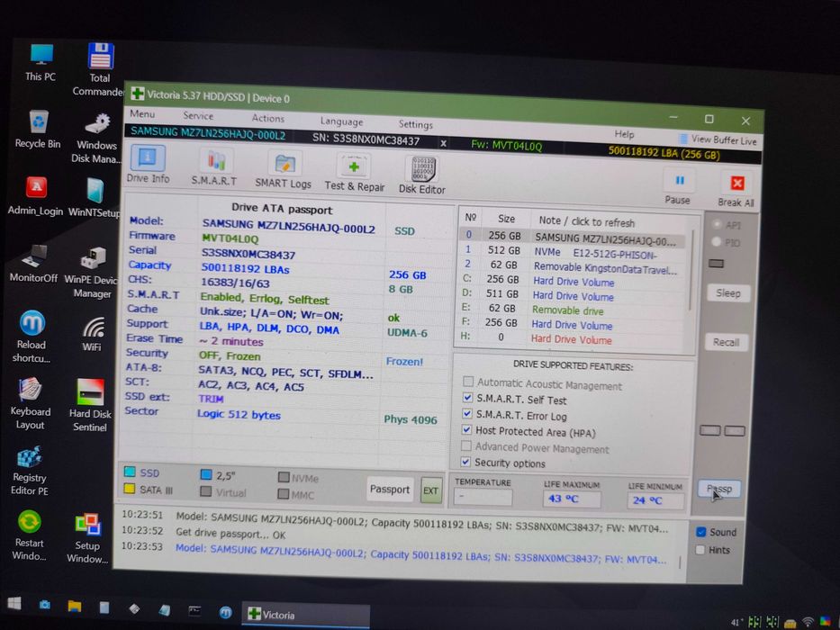
Task: Open MonitorOff desktop icon
Action: pyautogui.click(x=33, y=263)
